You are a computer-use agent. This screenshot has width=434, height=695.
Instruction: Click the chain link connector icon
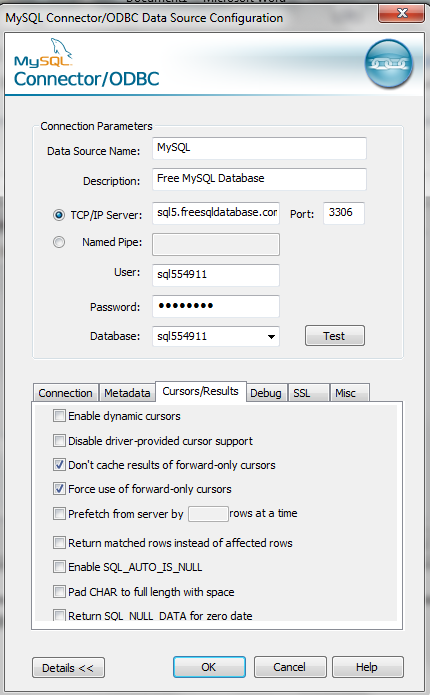[x=388, y=63]
